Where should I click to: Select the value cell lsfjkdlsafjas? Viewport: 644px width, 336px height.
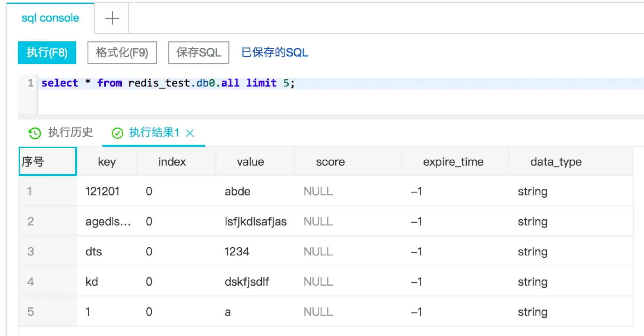click(256, 222)
